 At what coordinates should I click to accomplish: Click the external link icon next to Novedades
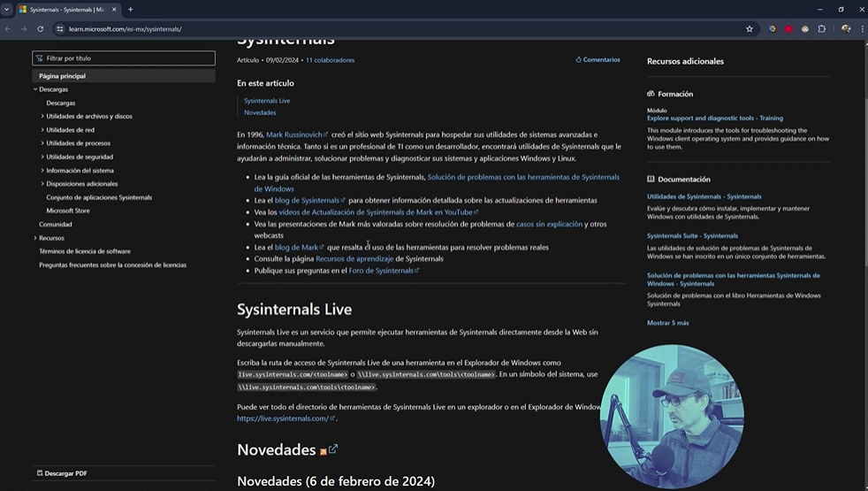(x=333, y=449)
